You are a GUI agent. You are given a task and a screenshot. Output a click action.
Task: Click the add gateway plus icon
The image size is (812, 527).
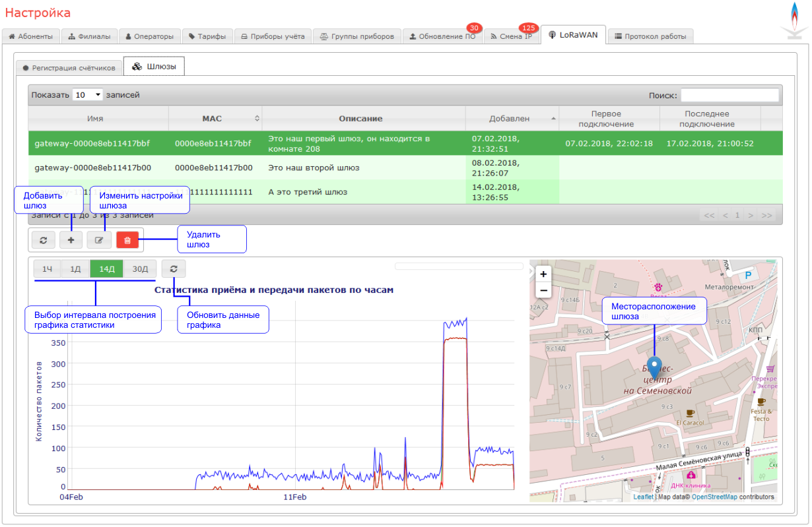pyautogui.click(x=71, y=240)
